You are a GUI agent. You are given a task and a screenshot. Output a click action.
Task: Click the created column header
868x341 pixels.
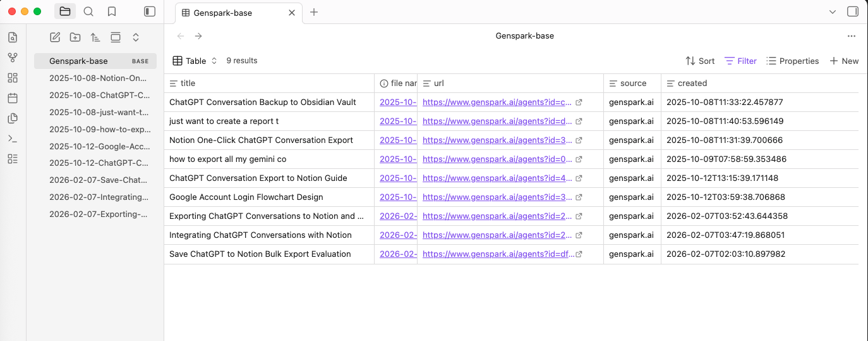pyautogui.click(x=692, y=83)
